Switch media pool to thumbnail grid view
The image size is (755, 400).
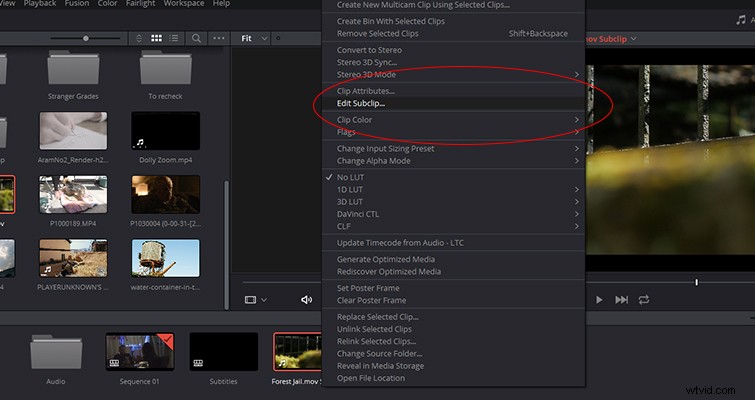click(x=156, y=38)
